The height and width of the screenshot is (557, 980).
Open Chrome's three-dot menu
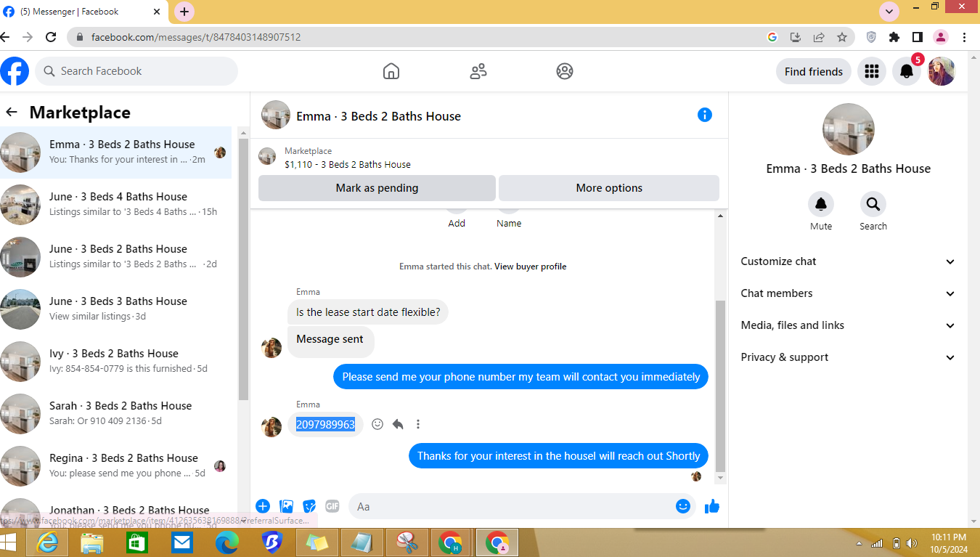coord(965,37)
